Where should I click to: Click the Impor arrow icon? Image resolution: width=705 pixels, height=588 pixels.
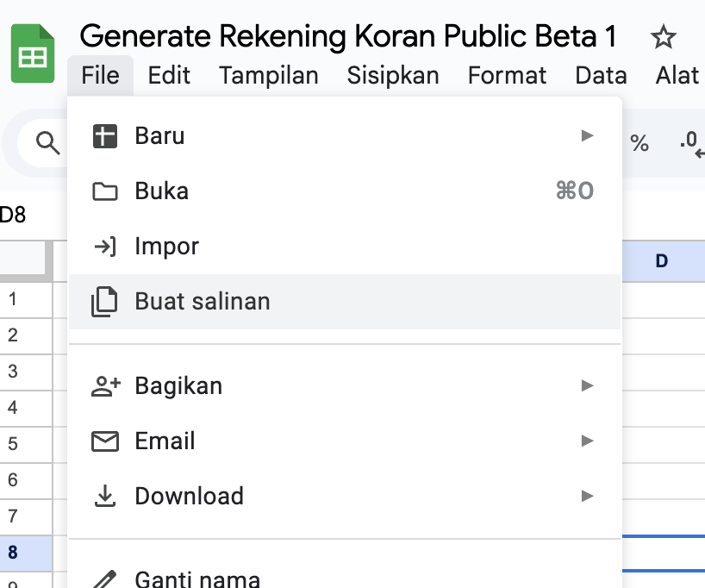pos(105,247)
